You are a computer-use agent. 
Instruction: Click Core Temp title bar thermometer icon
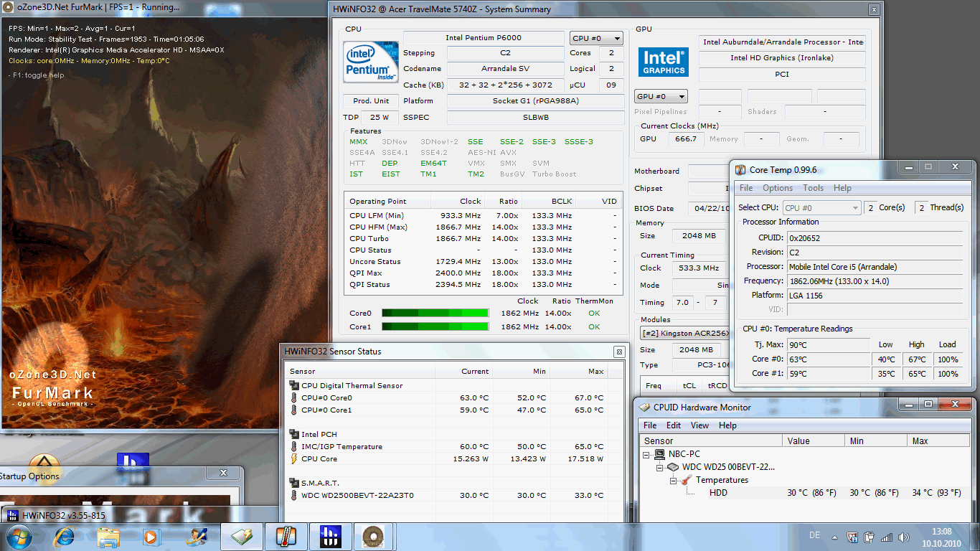(740, 170)
